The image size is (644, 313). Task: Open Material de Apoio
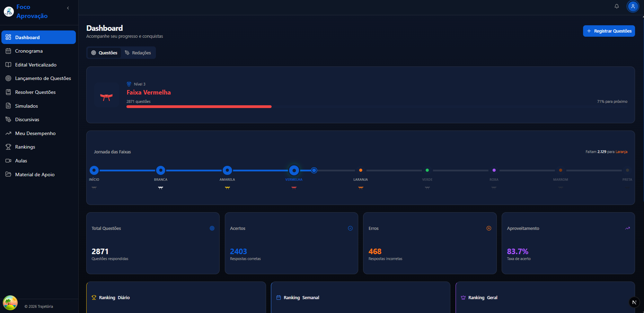point(38,174)
